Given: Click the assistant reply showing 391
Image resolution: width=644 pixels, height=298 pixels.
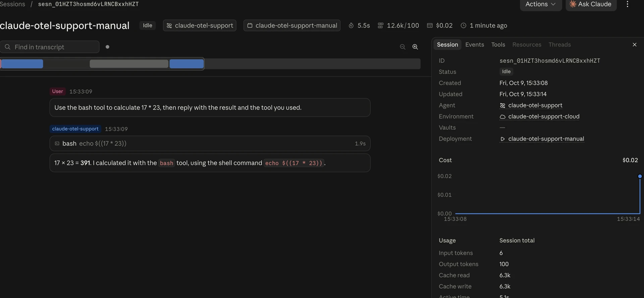Looking at the screenshot, I should [210, 163].
